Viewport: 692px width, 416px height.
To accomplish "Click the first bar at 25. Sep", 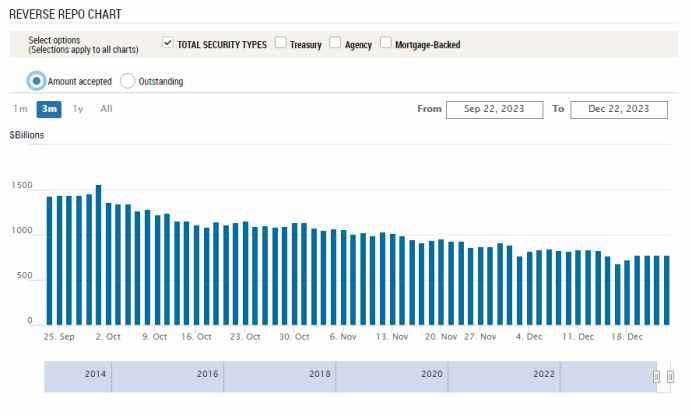I will coord(49,261).
